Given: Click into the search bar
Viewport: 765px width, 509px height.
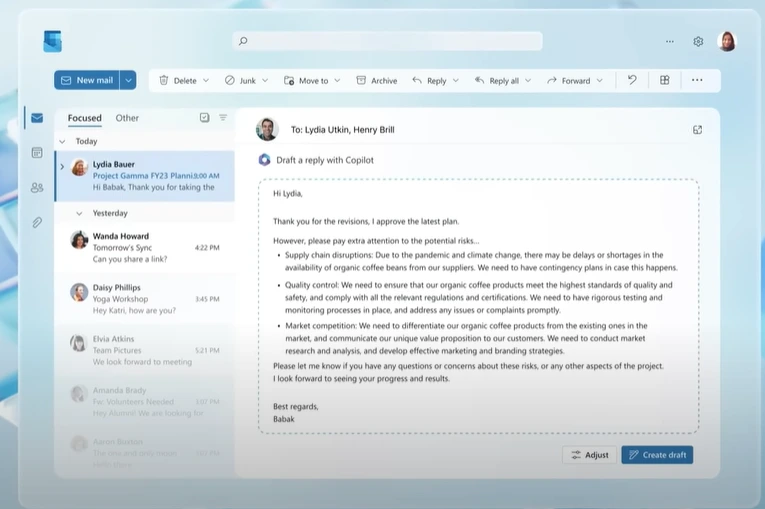Looking at the screenshot, I should 387,41.
